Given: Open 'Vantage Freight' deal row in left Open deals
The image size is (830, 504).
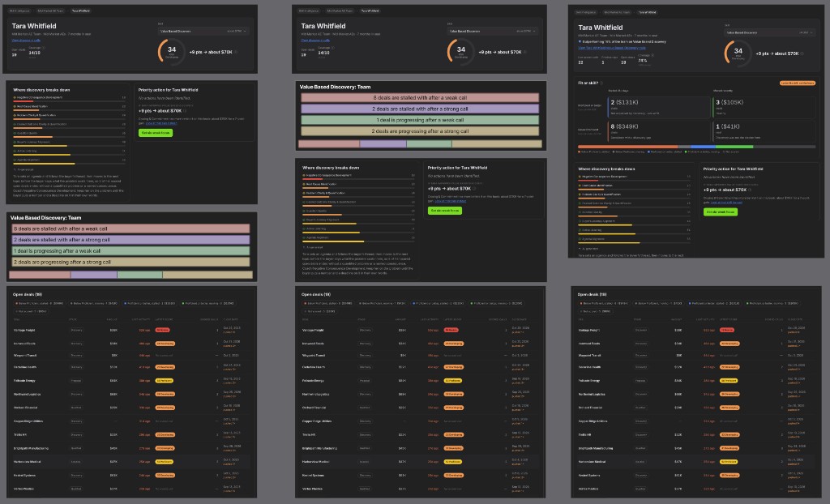Looking at the screenshot, I should point(130,330).
